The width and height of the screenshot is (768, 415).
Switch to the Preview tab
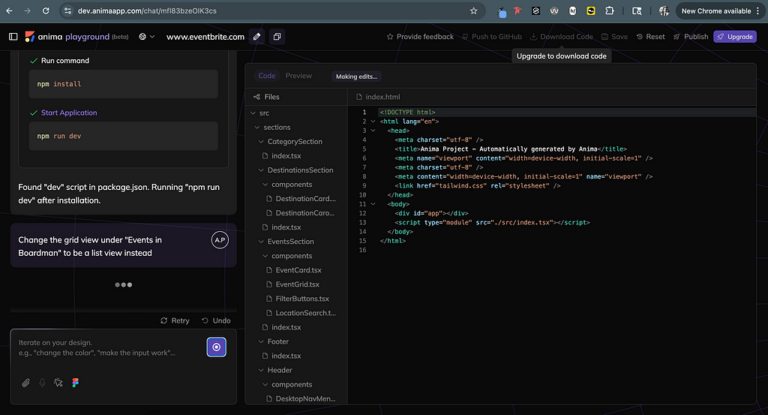point(298,76)
